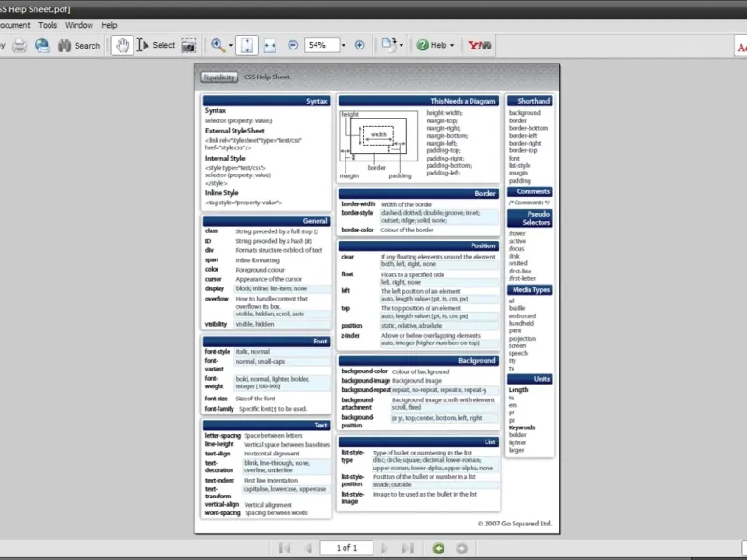The height and width of the screenshot is (560, 747).
Task: Click the minus zoom out button
Action: (x=293, y=45)
